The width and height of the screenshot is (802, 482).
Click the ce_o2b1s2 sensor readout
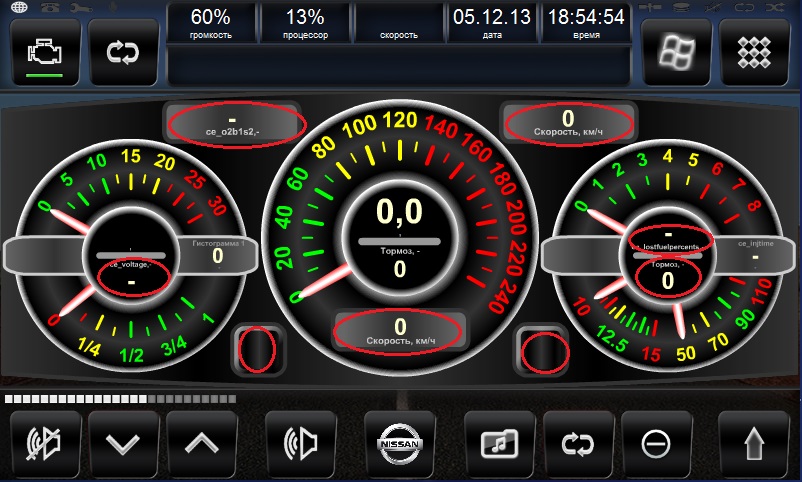point(233,123)
